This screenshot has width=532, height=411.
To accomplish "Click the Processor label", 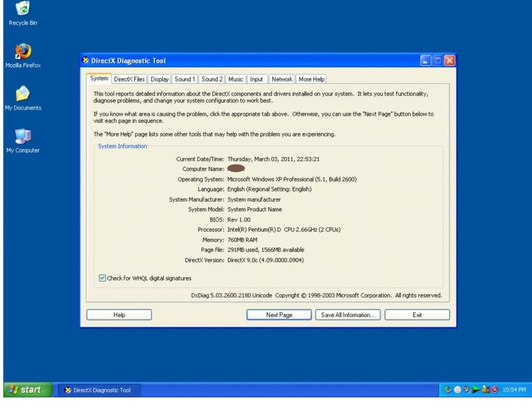I will (x=211, y=230).
